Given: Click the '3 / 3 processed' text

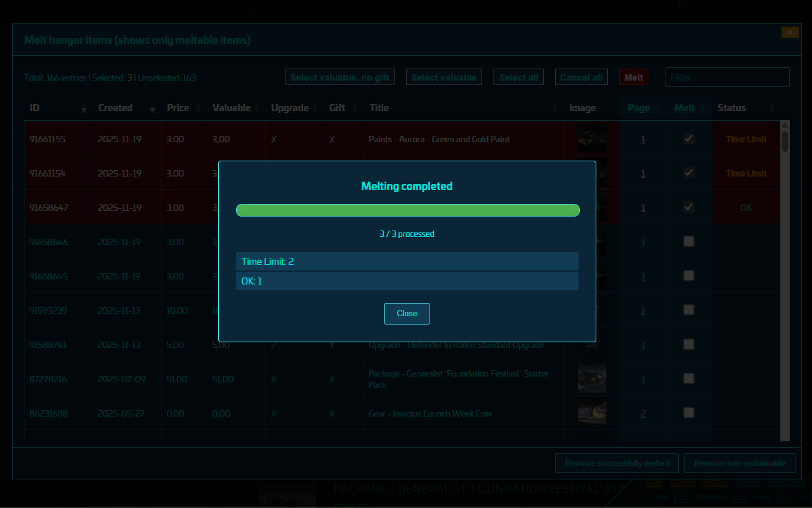Looking at the screenshot, I should tap(407, 234).
